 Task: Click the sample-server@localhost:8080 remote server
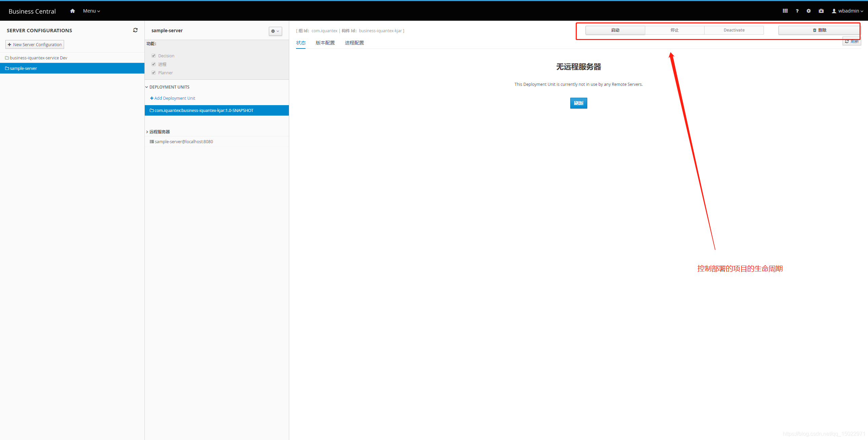click(184, 141)
